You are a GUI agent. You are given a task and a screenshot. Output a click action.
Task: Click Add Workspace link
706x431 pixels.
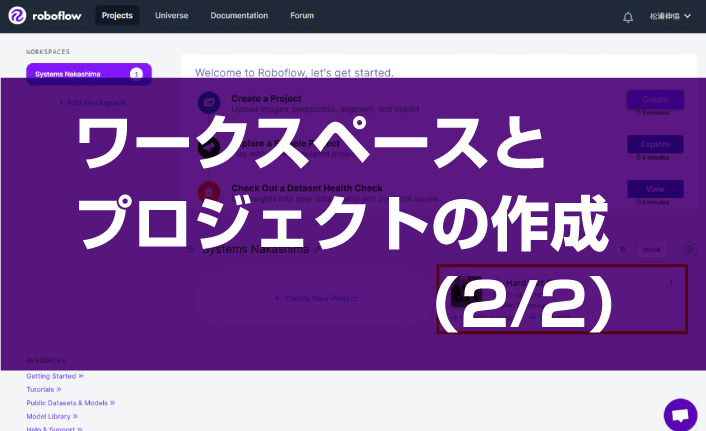point(93,103)
